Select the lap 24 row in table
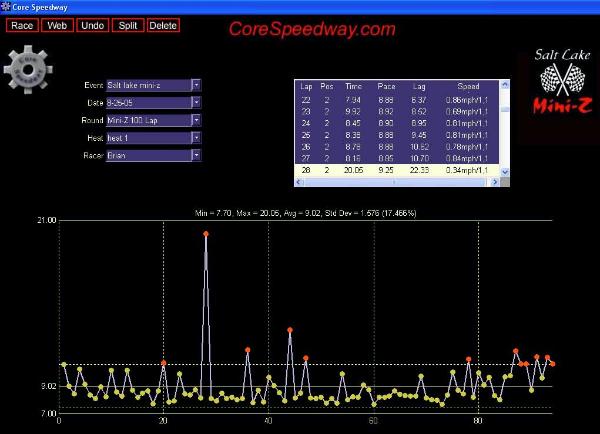 click(397, 123)
